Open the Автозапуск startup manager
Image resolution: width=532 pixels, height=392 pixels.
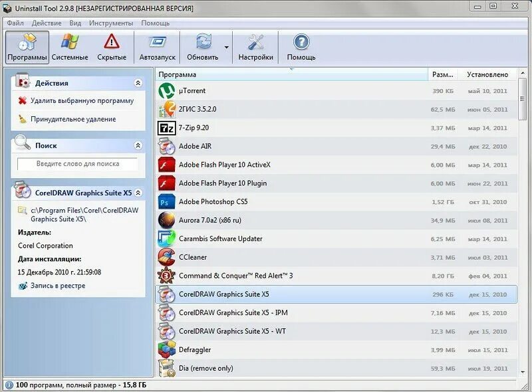pyautogui.click(x=157, y=47)
